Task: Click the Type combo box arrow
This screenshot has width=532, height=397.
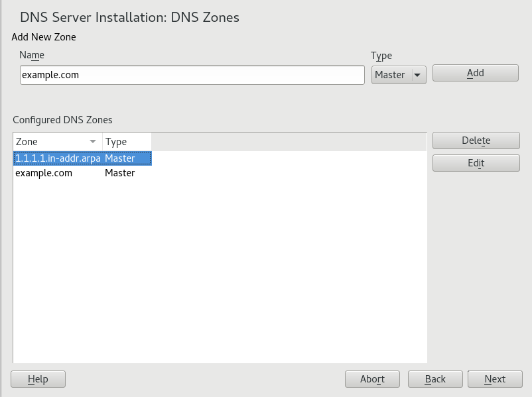Action: click(x=417, y=75)
